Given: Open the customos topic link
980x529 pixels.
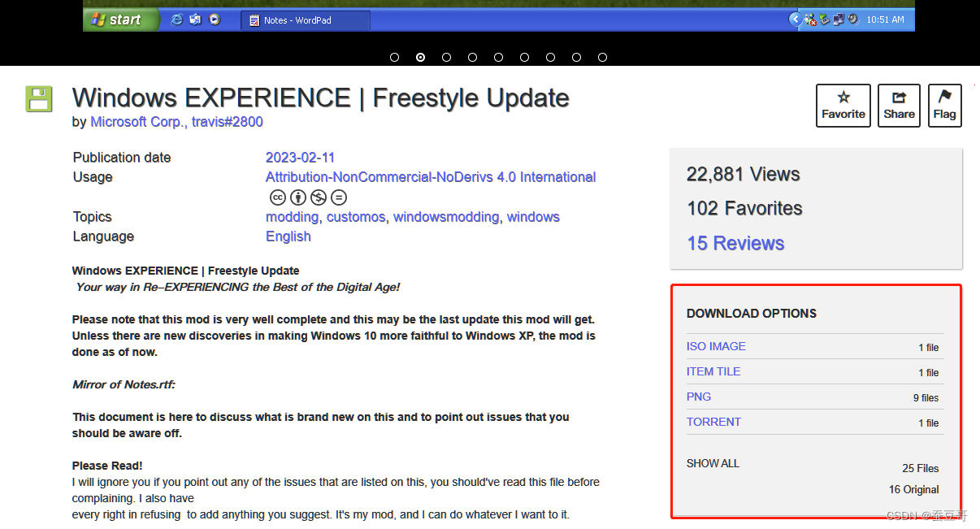Looking at the screenshot, I should 356,217.
